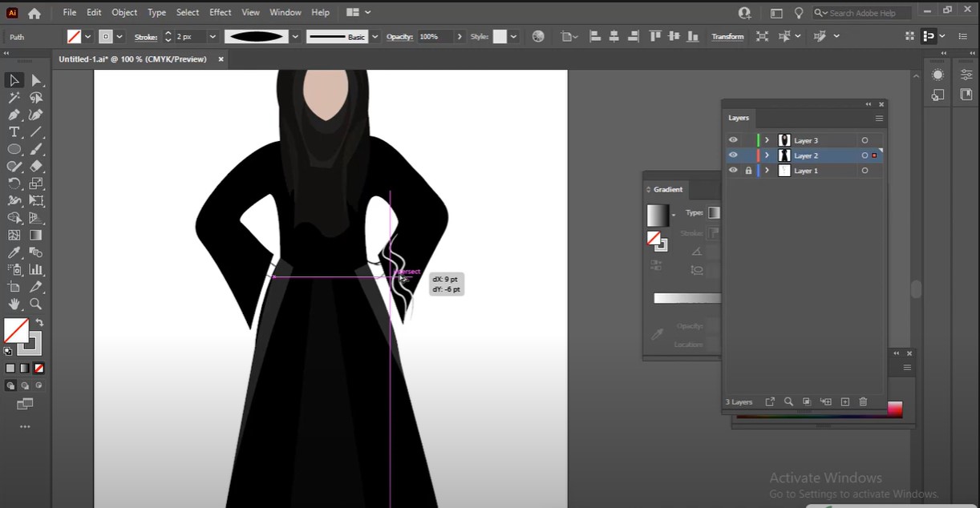Hide Layer 3 with eye icon
This screenshot has width=980, height=508.
point(733,140)
